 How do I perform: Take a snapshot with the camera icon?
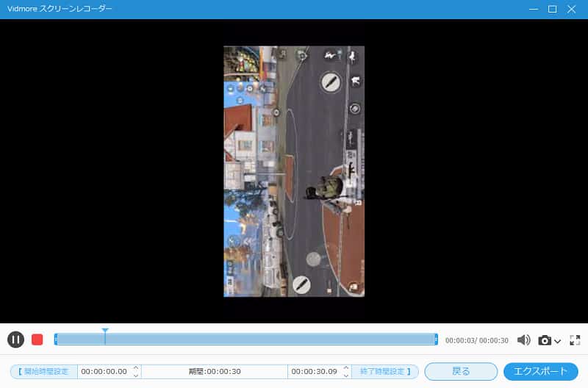click(545, 340)
